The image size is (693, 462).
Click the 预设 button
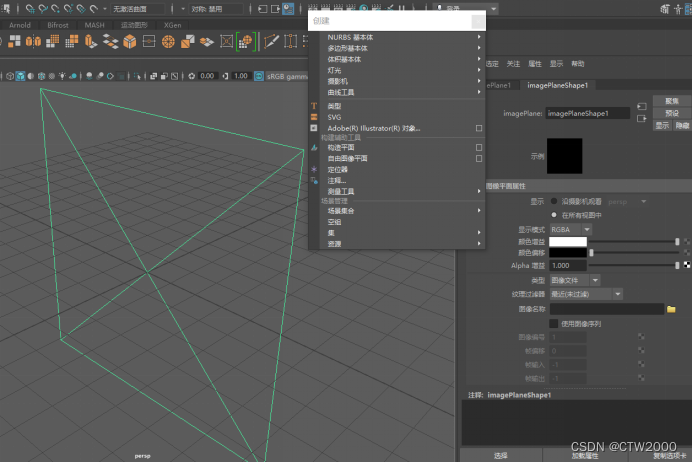point(672,113)
